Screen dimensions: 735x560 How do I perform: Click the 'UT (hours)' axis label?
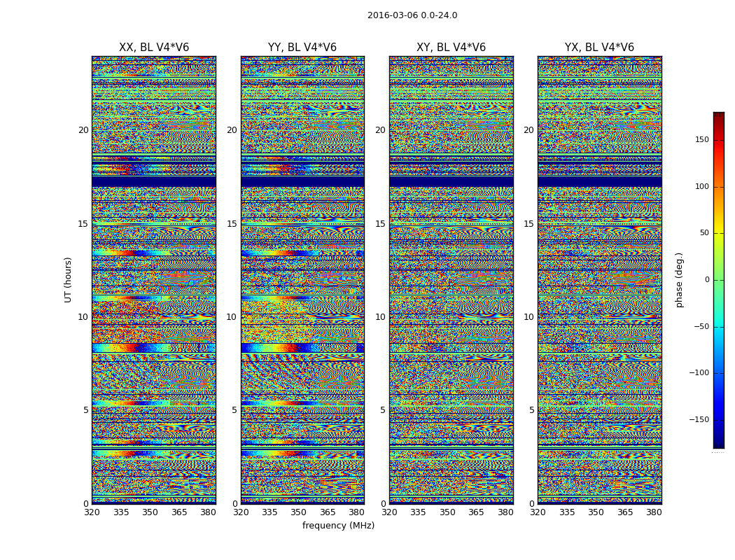pyautogui.click(x=68, y=280)
